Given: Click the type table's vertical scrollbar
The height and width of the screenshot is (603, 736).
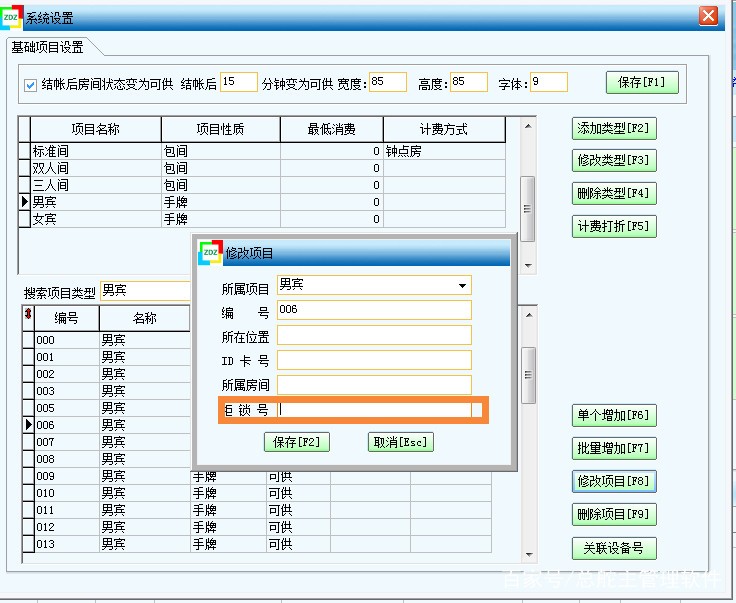Looking at the screenshot, I should [529, 195].
